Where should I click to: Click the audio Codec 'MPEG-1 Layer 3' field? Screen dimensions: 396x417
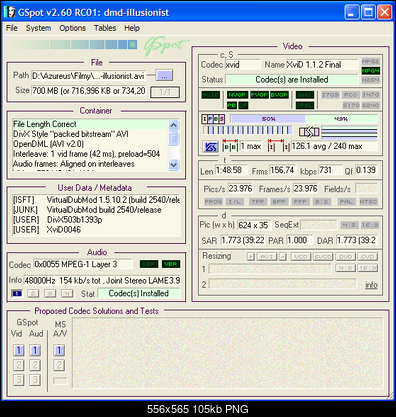point(83,264)
